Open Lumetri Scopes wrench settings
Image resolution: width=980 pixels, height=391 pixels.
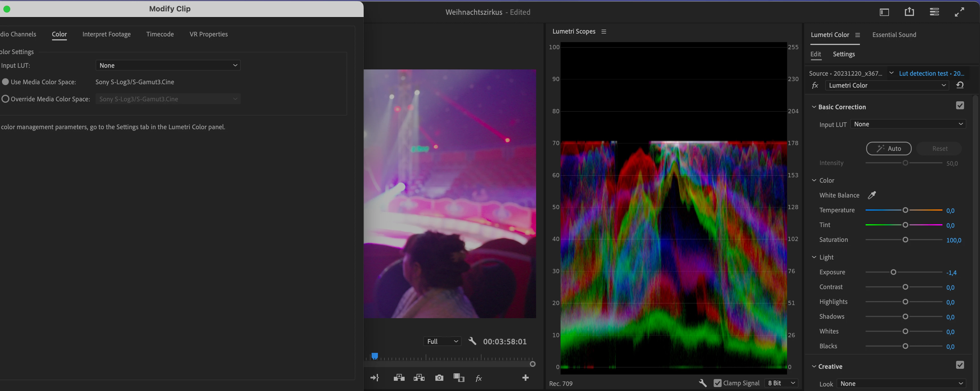[702, 383]
